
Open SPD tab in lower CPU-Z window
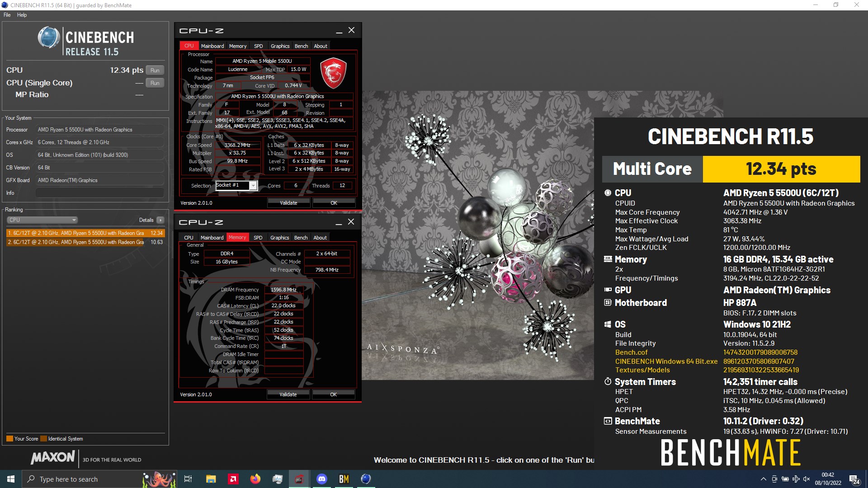coord(258,238)
